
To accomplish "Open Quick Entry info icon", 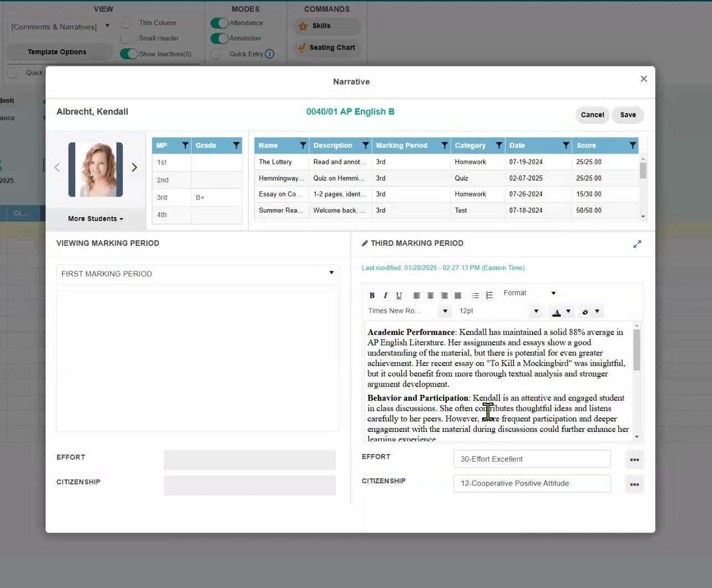I will point(270,54).
